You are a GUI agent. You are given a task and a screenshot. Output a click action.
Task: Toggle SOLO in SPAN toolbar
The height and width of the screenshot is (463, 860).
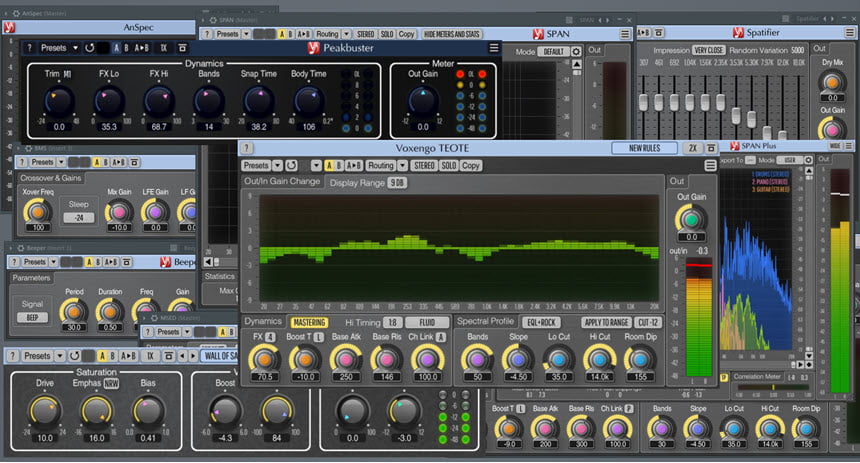pos(387,34)
